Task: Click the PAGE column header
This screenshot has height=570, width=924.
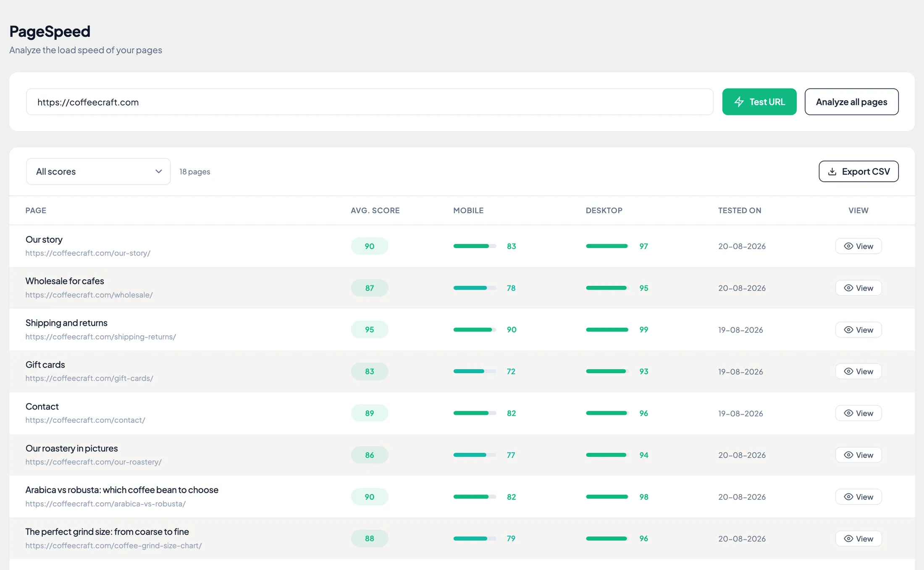Action: pyautogui.click(x=36, y=210)
